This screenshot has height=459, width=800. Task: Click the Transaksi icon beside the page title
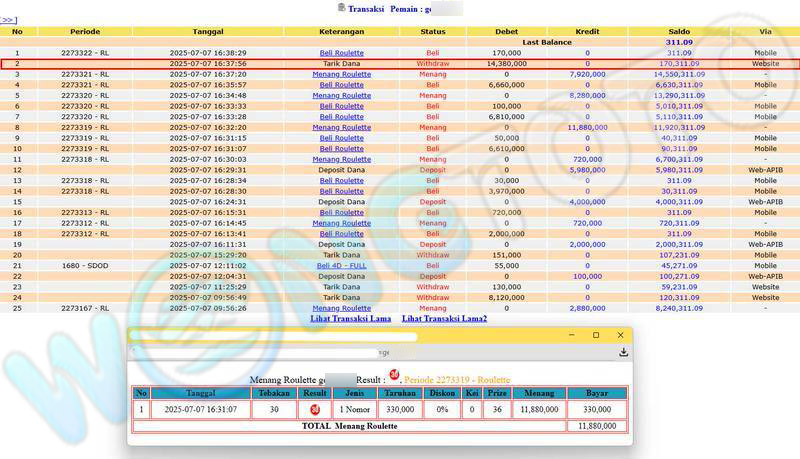[341, 7]
